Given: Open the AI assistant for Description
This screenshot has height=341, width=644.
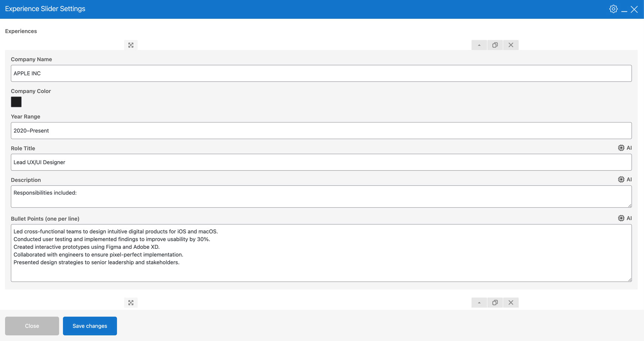Looking at the screenshot, I should tap(624, 179).
